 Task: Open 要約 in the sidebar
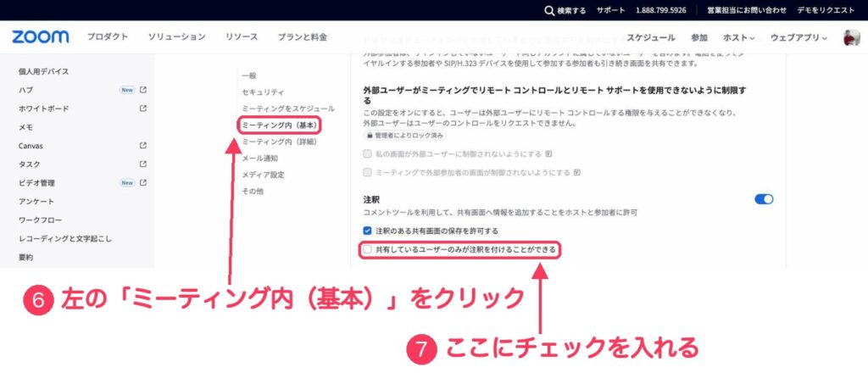(x=25, y=258)
